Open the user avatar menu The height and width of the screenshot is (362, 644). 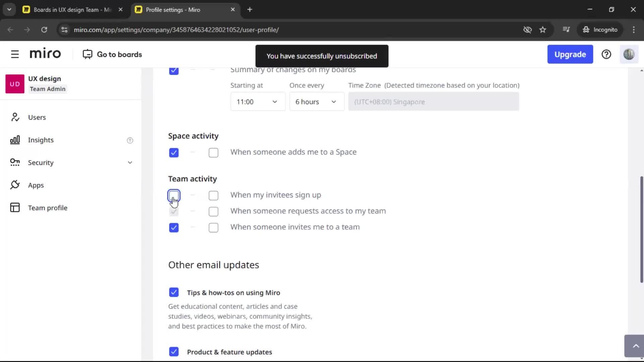click(629, 54)
